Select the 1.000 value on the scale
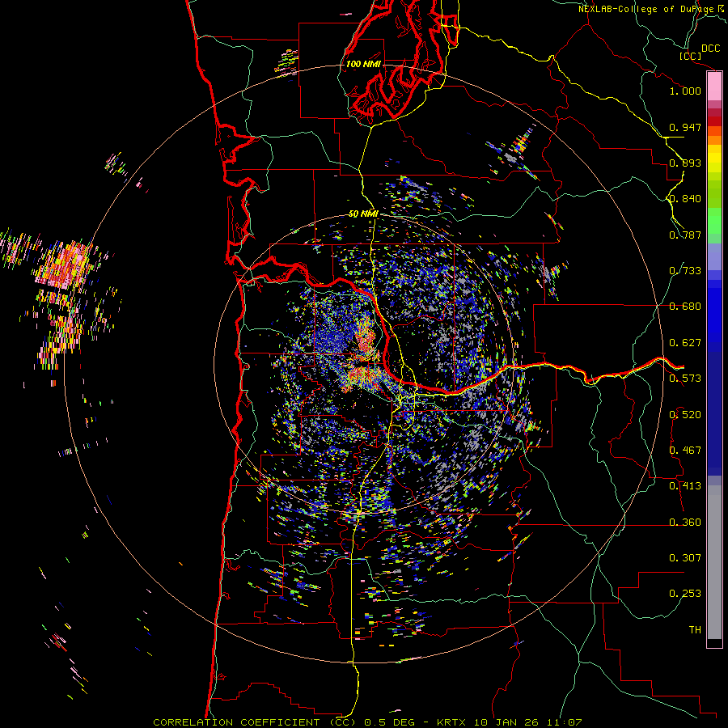Viewport: 728px width, 728px height. click(x=685, y=91)
